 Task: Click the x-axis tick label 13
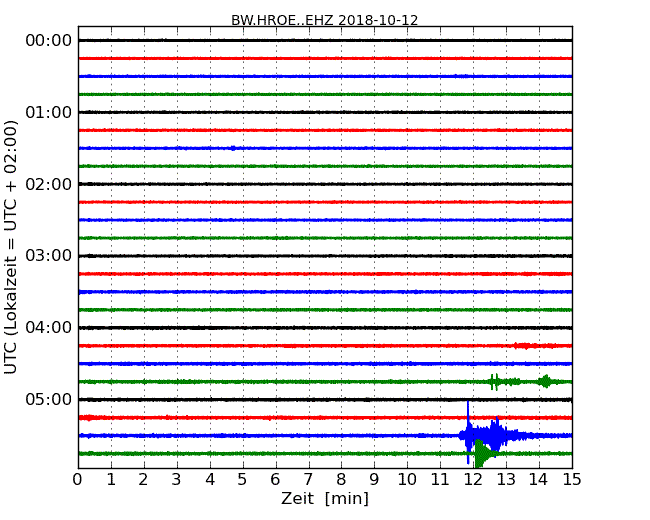pos(506,480)
